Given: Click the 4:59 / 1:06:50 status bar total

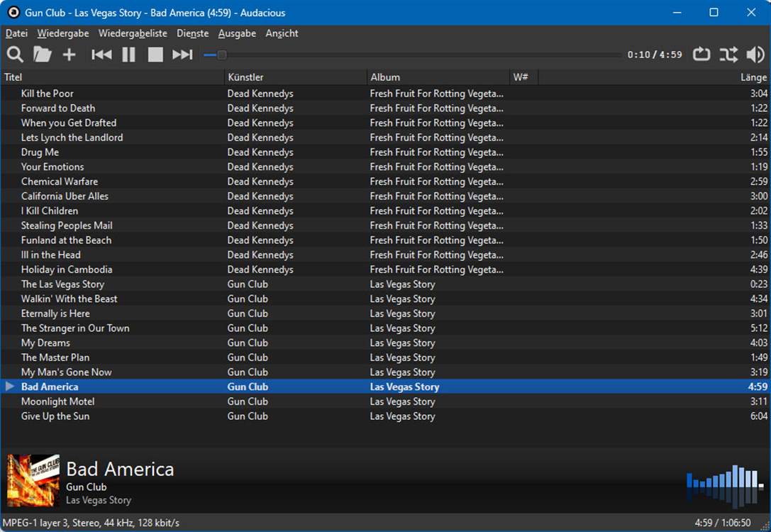Looking at the screenshot, I should [722, 523].
